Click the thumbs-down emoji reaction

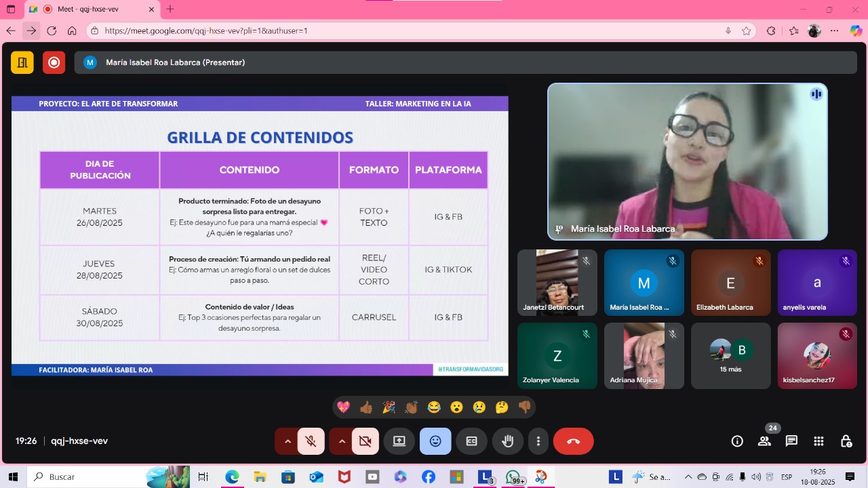[x=524, y=407]
